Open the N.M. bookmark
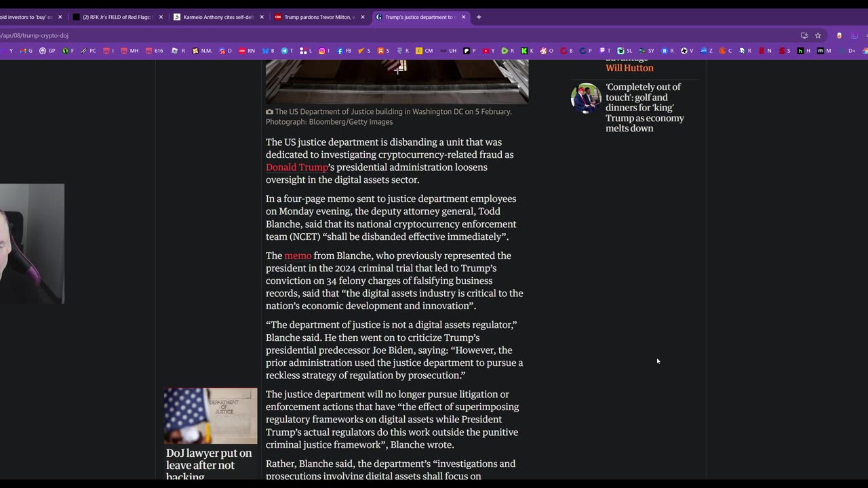The width and height of the screenshot is (868, 488). point(202,51)
